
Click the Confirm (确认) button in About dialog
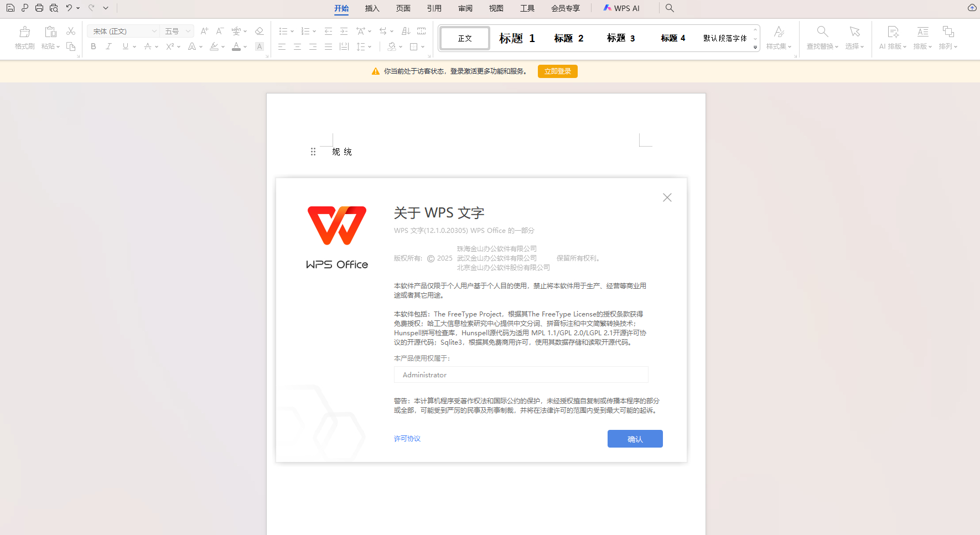coord(635,439)
